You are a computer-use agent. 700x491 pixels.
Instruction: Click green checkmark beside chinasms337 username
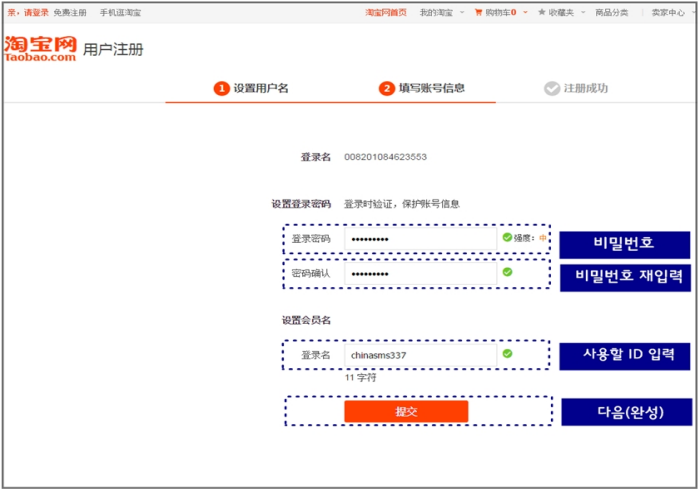pyautogui.click(x=507, y=354)
